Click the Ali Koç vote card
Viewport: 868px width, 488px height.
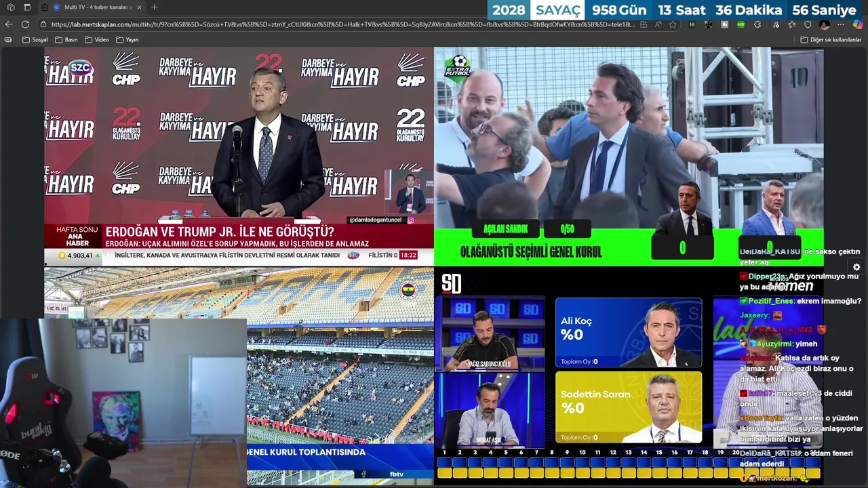pos(629,332)
